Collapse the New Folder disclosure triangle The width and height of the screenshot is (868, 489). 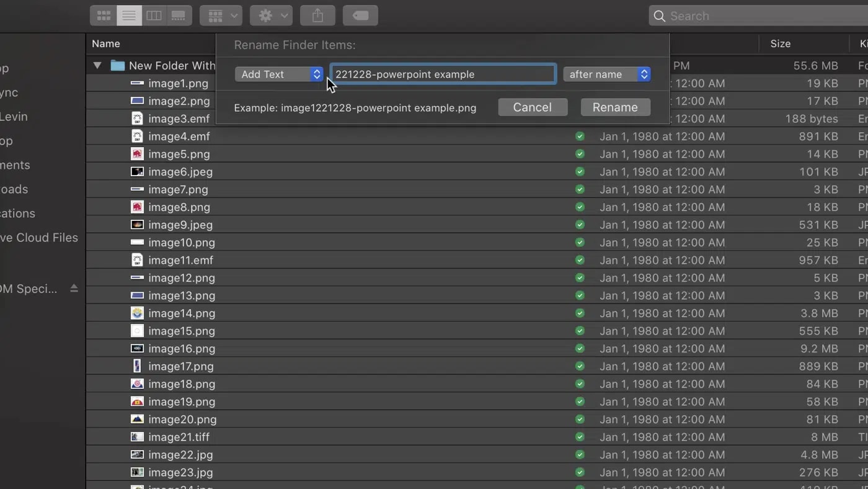click(x=97, y=65)
